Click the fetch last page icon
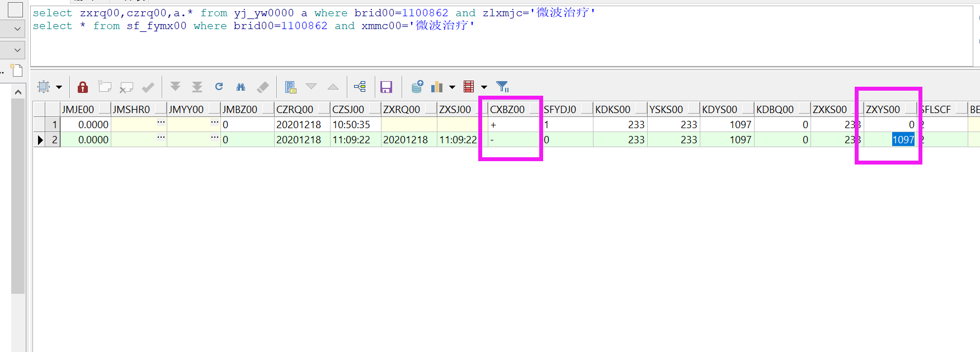This screenshot has width=980, height=352. coord(197,87)
